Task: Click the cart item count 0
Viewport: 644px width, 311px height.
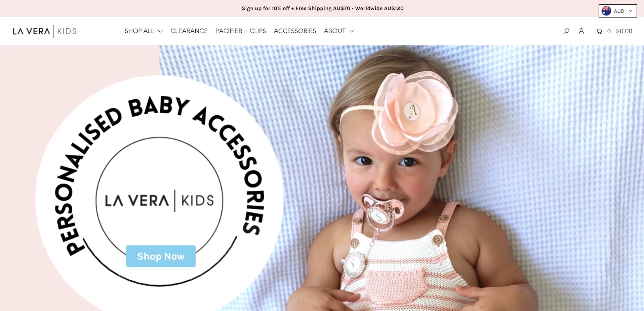Action: pos(609,31)
